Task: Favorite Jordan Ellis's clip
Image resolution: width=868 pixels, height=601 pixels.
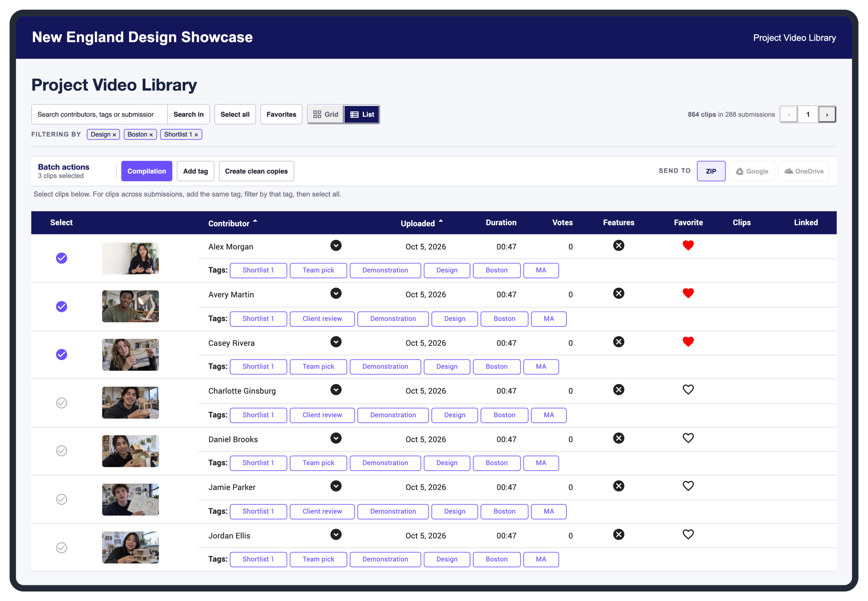Action: [688, 535]
